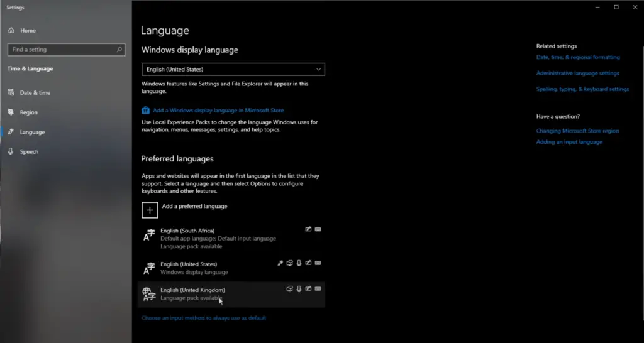This screenshot has width=644, height=343.
Task: Minimize the Settings window
Action: (597, 8)
